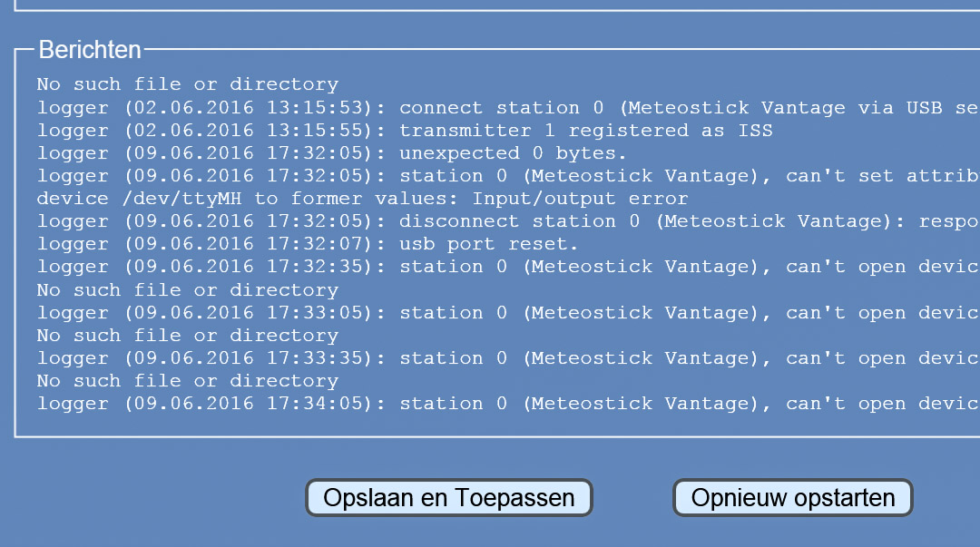Click "No such file" line below 17:33:35 entry
The width and height of the screenshot is (980, 547).
187,381
